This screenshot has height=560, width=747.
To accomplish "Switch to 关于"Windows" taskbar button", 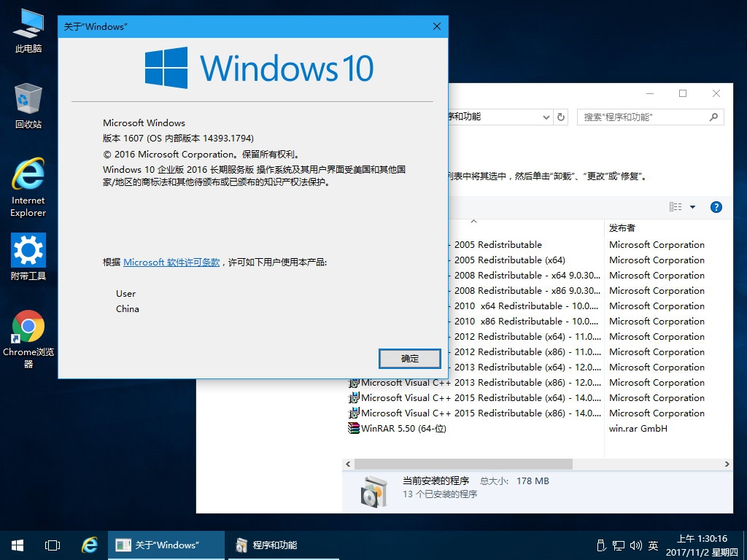I will pos(166,545).
